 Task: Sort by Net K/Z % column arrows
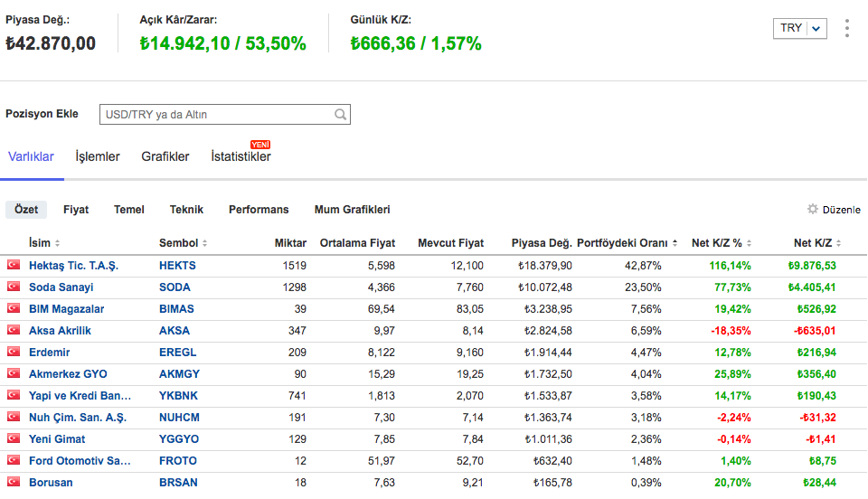tap(749, 243)
